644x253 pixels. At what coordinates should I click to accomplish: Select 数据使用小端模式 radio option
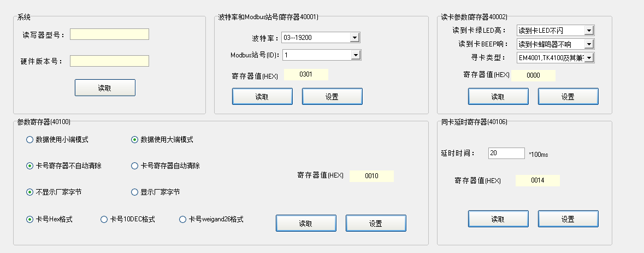coord(29,140)
